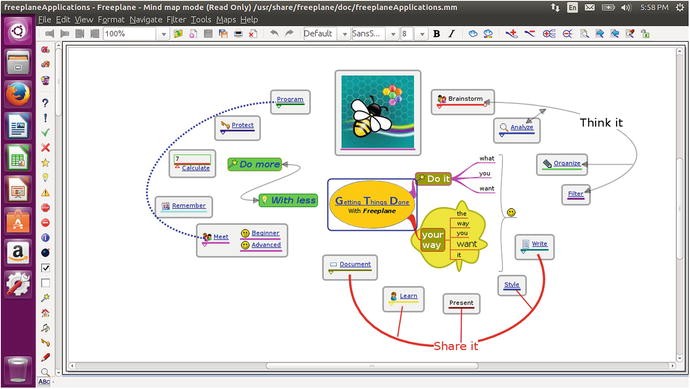Click the Redo arrow in toolbar
Screen dimensions: 690x389
point(289,33)
